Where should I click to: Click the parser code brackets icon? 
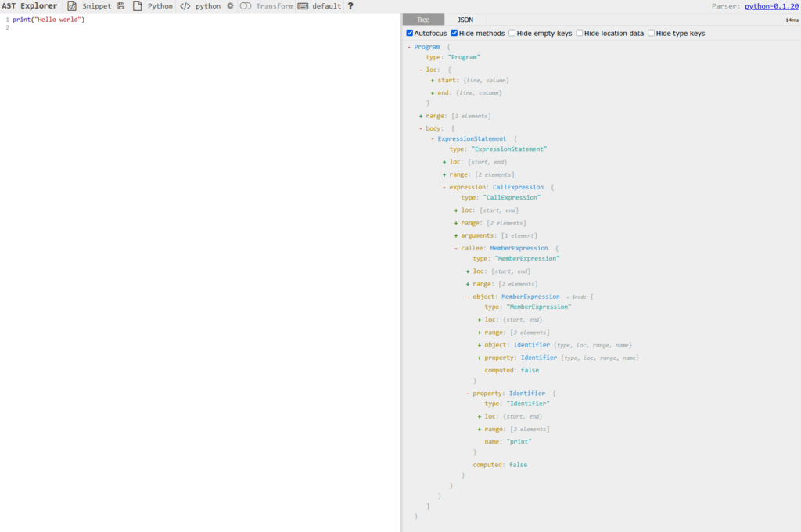(x=185, y=6)
